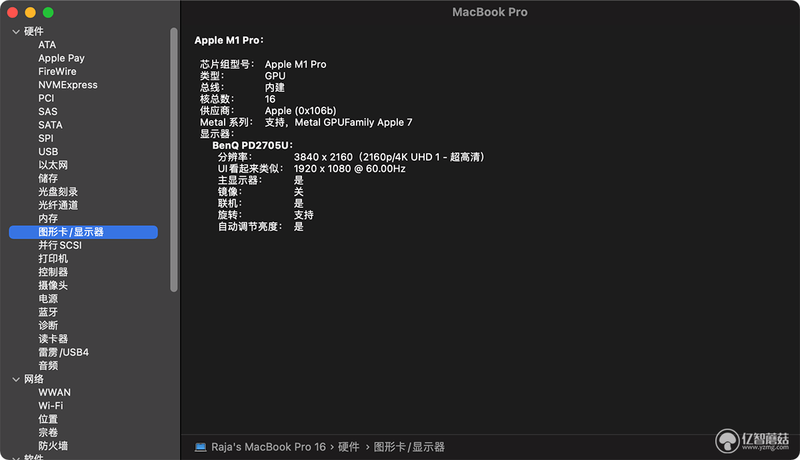Select 防火墙 under 网络

click(x=53, y=446)
